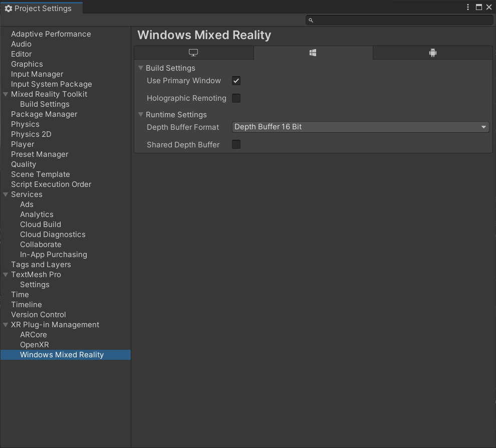Switch to the desktop platform tab
The image size is (496, 448).
[x=193, y=52]
